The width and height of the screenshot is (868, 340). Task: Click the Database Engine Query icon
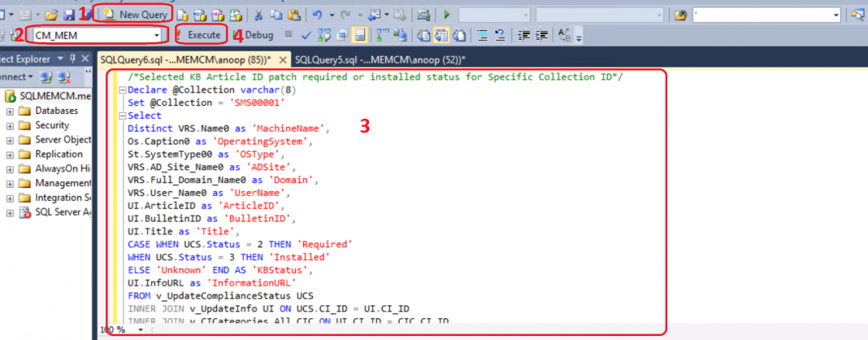(182, 15)
